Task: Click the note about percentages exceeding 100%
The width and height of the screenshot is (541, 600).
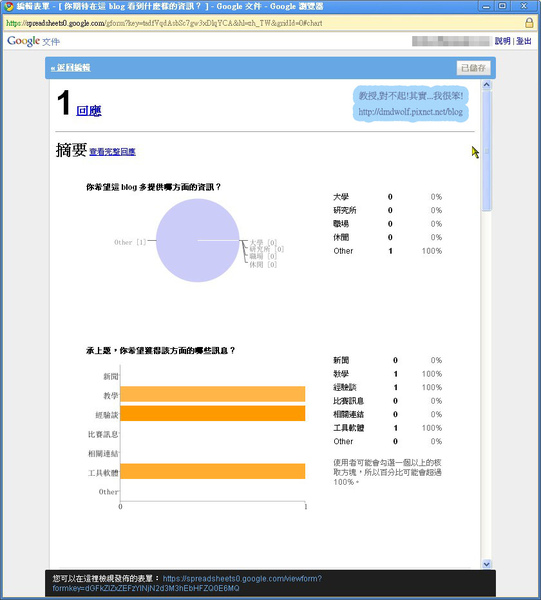Action: [x=387, y=472]
